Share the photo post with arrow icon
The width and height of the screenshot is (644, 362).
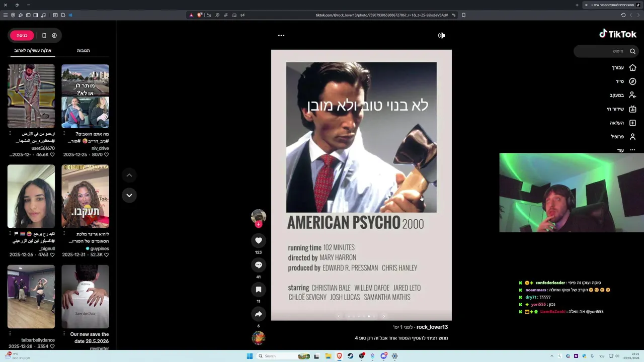pos(259,314)
